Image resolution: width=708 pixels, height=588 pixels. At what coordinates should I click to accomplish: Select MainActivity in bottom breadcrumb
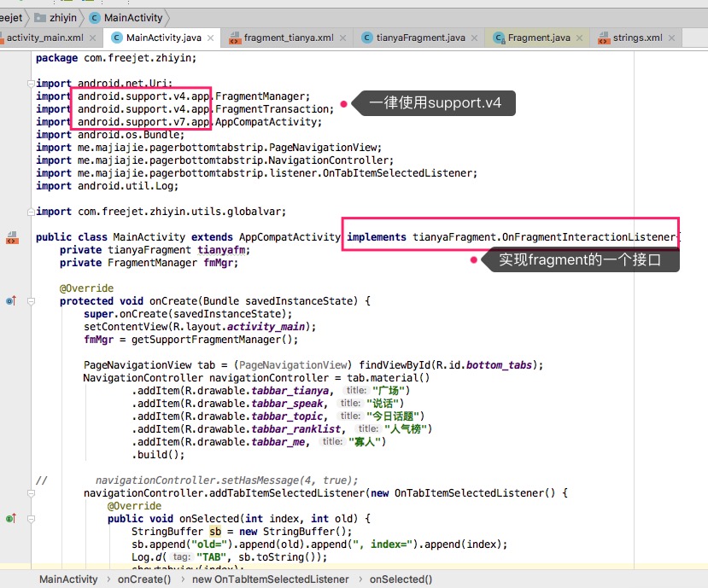[x=68, y=579]
